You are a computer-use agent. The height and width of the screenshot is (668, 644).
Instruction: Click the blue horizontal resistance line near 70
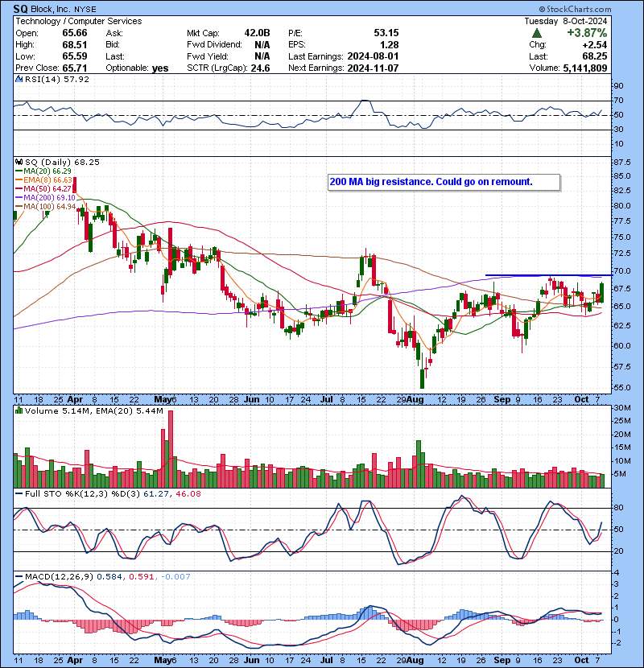[x=549, y=275]
